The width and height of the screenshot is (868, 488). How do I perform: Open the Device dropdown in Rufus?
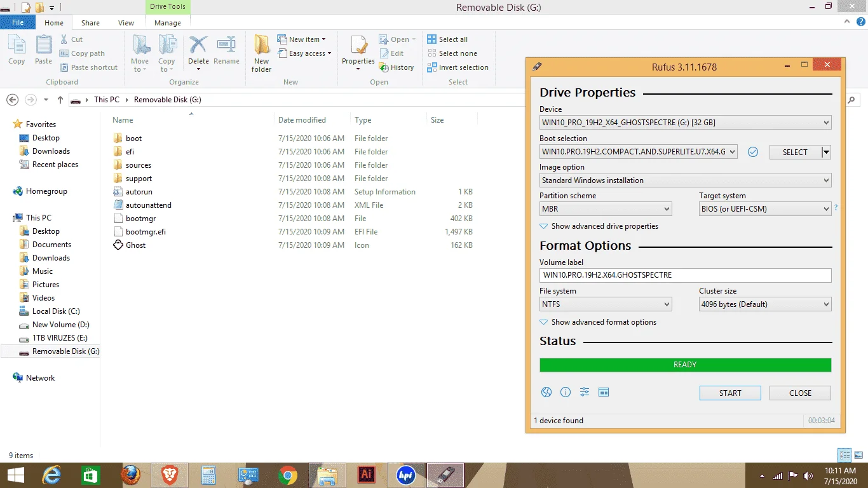(x=685, y=123)
